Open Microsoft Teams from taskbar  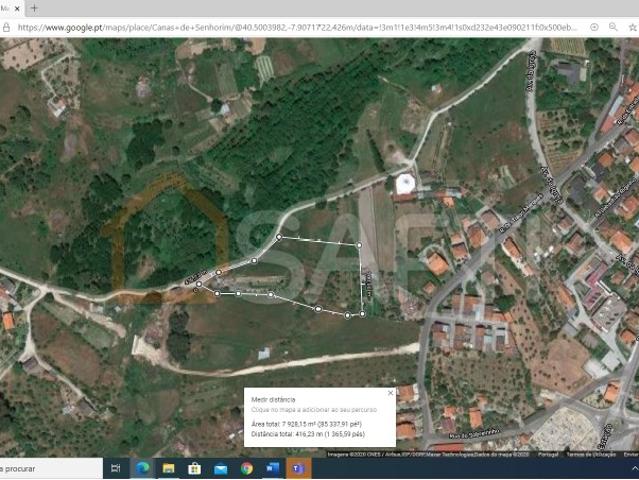pos(299,469)
